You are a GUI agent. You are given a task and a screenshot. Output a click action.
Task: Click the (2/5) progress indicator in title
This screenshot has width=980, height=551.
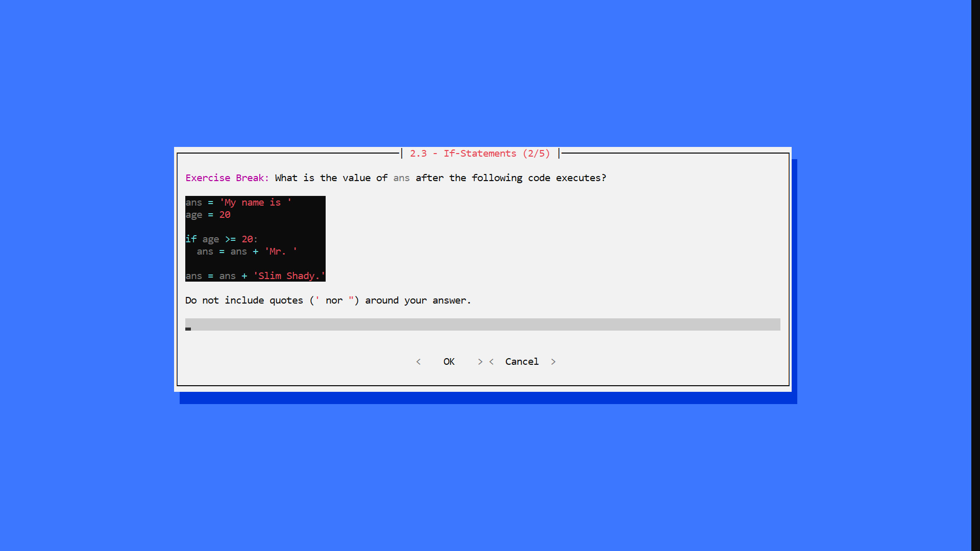536,153
